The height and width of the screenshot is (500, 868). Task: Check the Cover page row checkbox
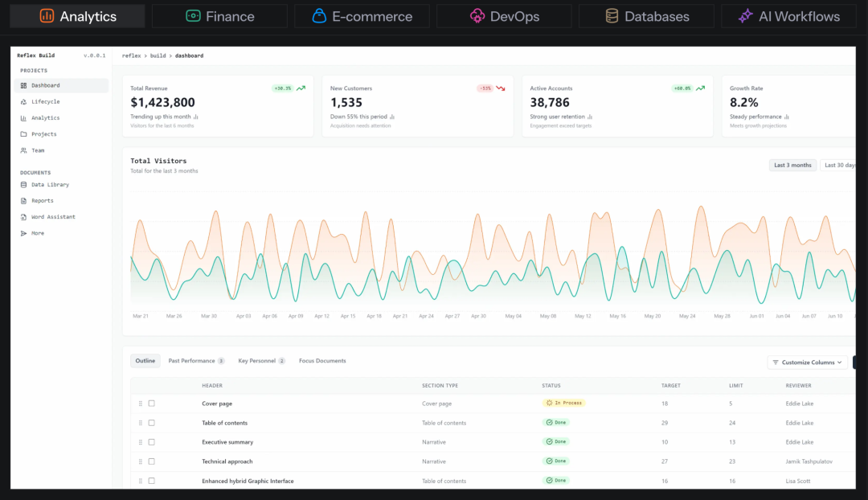click(152, 404)
